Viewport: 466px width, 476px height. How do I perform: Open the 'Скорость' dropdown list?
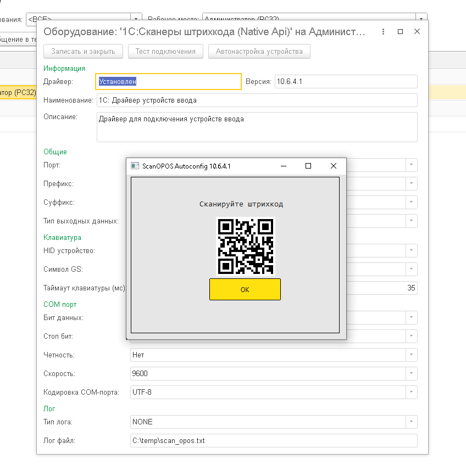[411, 374]
